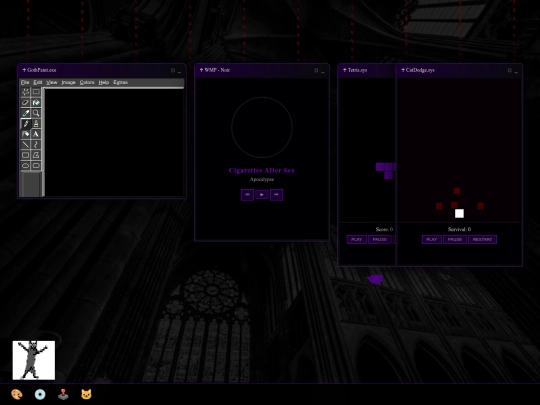Click the Cigarettes After Sex title text
540x405 pixels.
pyautogui.click(x=262, y=170)
